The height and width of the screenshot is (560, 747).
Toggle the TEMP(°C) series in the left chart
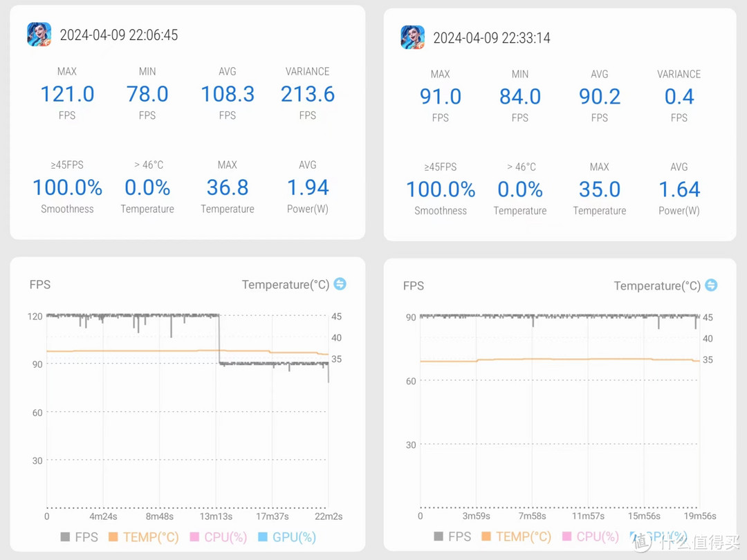pos(151,537)
